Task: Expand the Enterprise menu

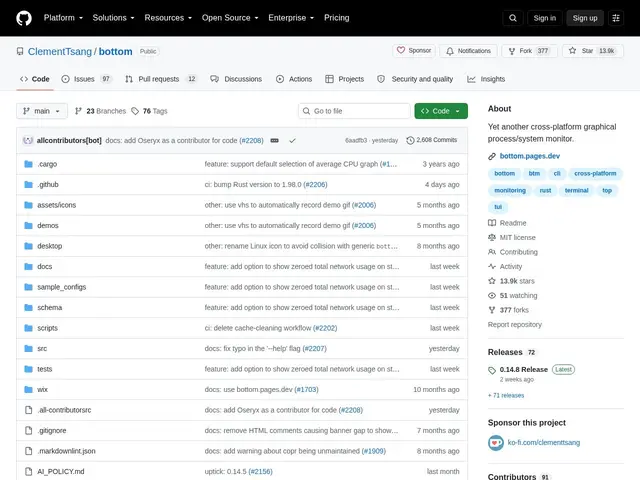Action: [x=291, y=18]
